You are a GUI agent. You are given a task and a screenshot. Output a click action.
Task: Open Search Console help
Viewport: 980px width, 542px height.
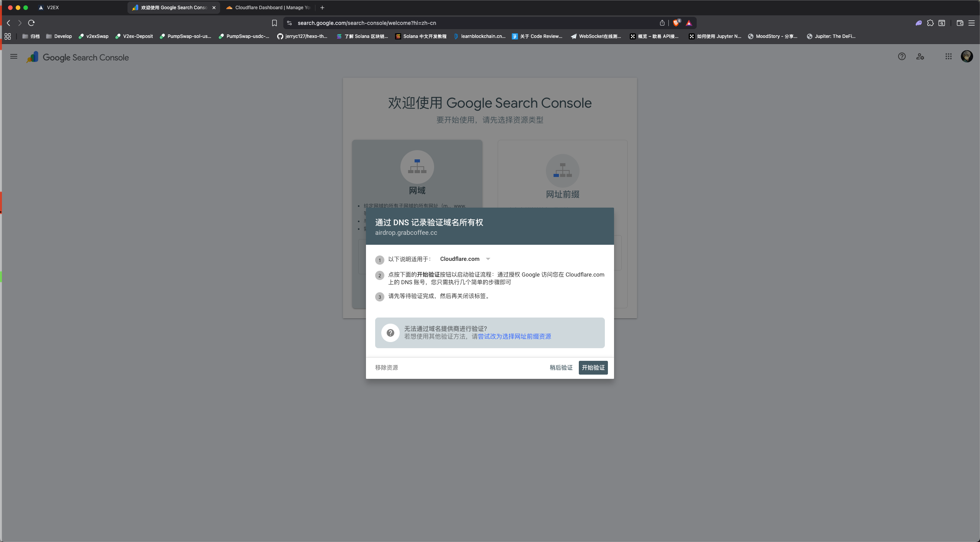902,56
